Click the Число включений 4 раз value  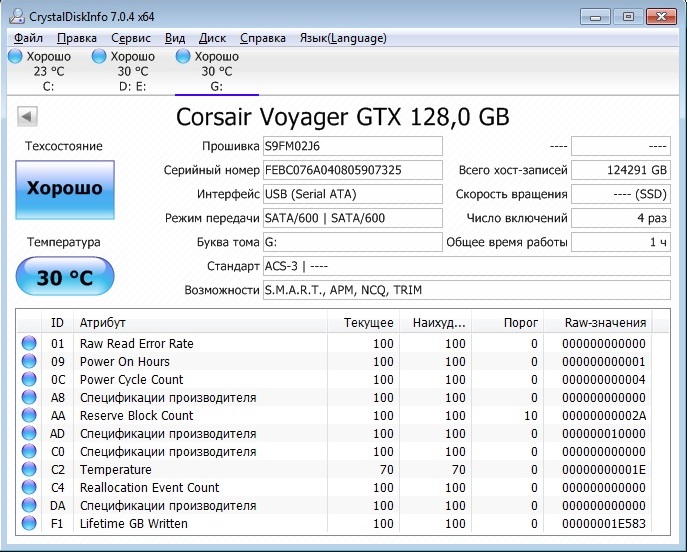[621, 218]
